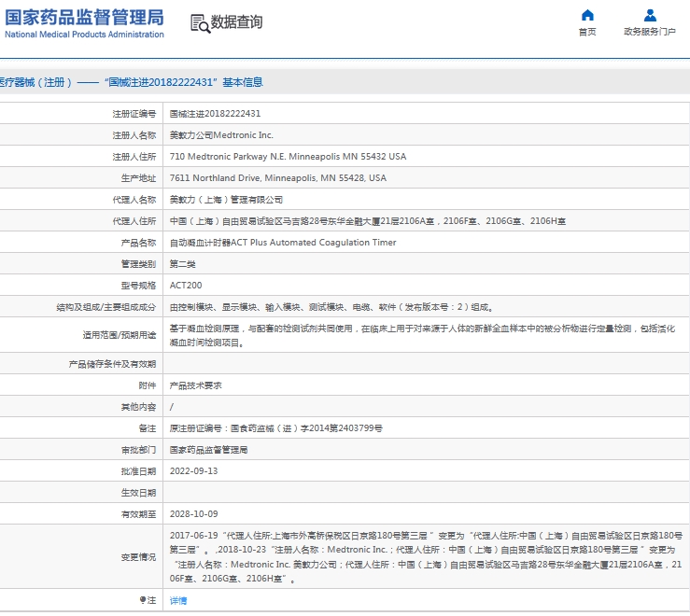Image resolution: width=690 pixels, height=616 pixels.
Task: Click the 首页 text link
Action: click(587, 32)
